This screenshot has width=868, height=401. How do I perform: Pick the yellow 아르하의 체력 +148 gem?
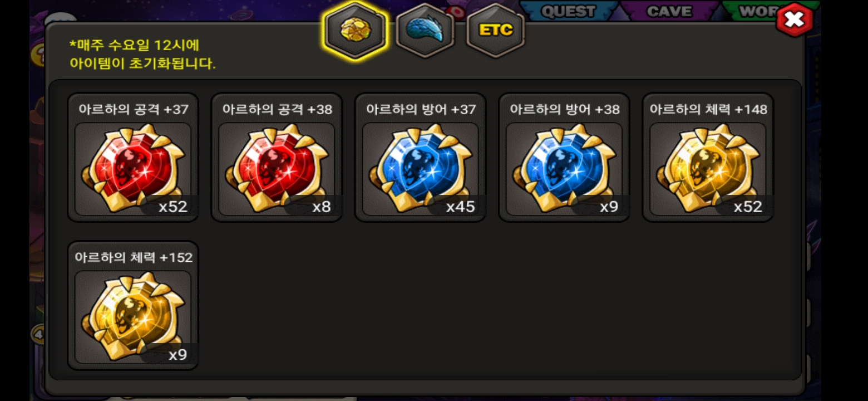[708, 169]
